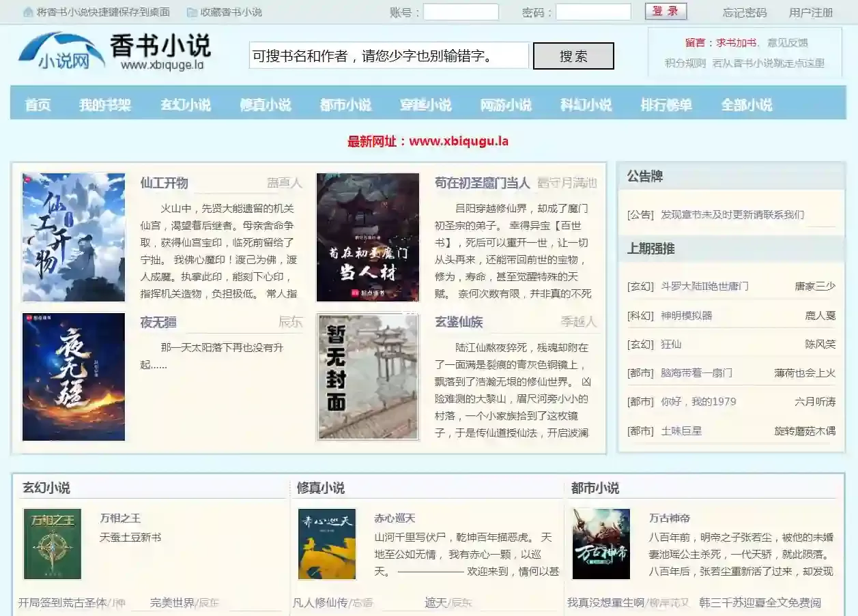The height and width of the screenshot is (616, 858).
Task: Open the 求书加书 message link
Action: (x=736, y=42)
